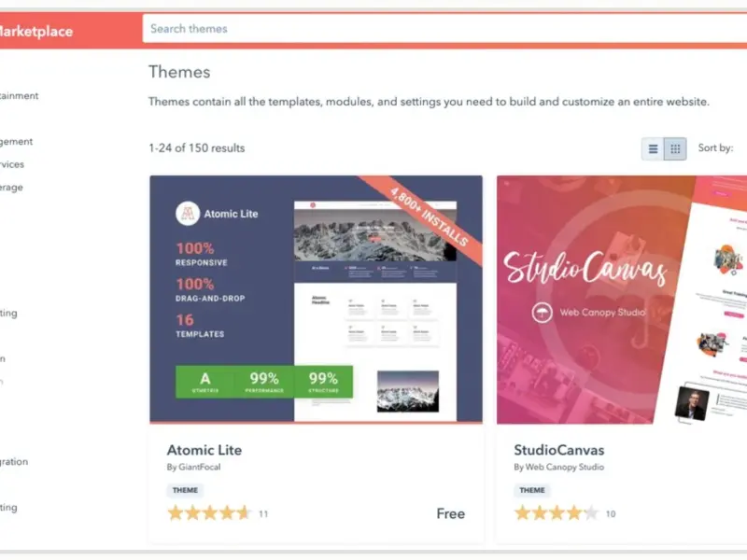
Task: Click the green GTmetrix A grade badge
Action: point(205,382)
